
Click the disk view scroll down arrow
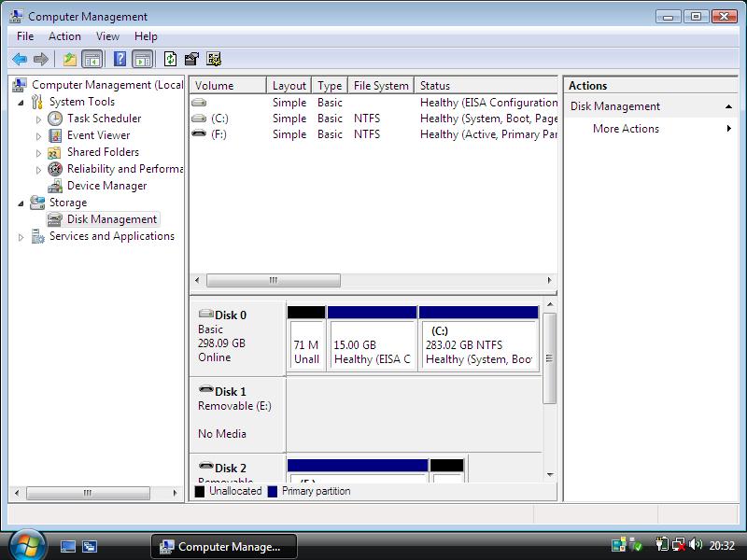(550, 475)
